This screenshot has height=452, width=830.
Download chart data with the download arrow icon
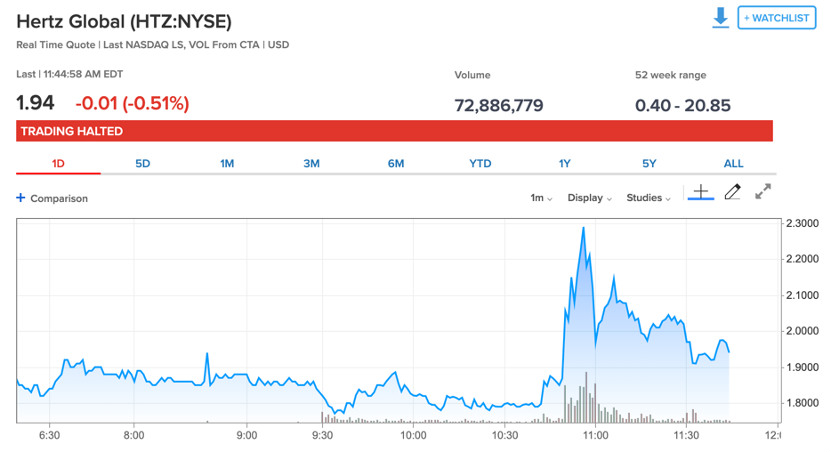click(720, 17)
